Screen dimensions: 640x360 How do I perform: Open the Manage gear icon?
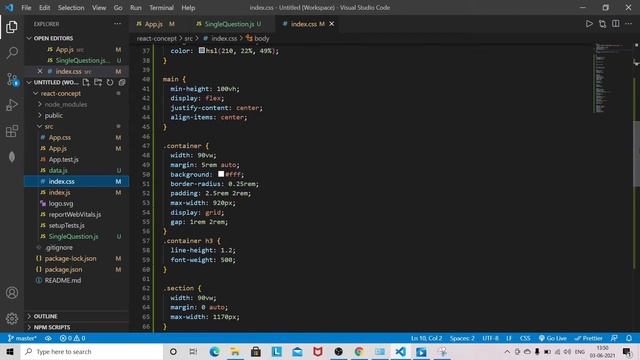tap(12, 318)
